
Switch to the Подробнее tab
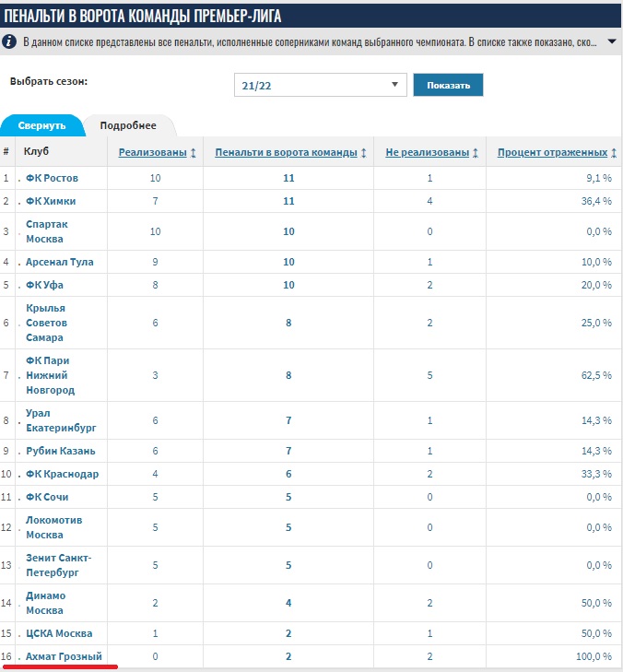pos(128,125)
